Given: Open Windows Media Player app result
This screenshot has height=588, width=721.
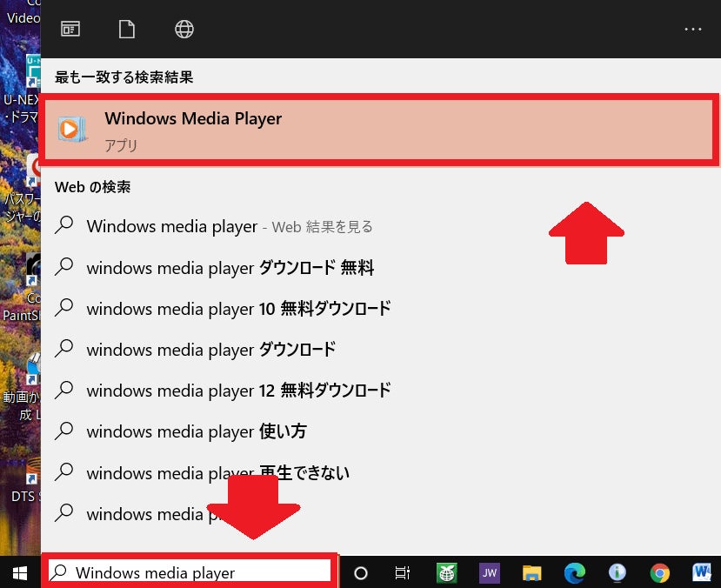Looking at the screenshot, I should tap(380, 130).
